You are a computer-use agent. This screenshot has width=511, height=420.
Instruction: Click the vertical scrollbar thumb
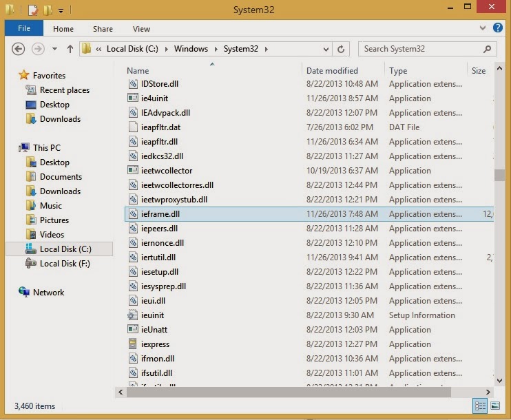click(499, 176)
